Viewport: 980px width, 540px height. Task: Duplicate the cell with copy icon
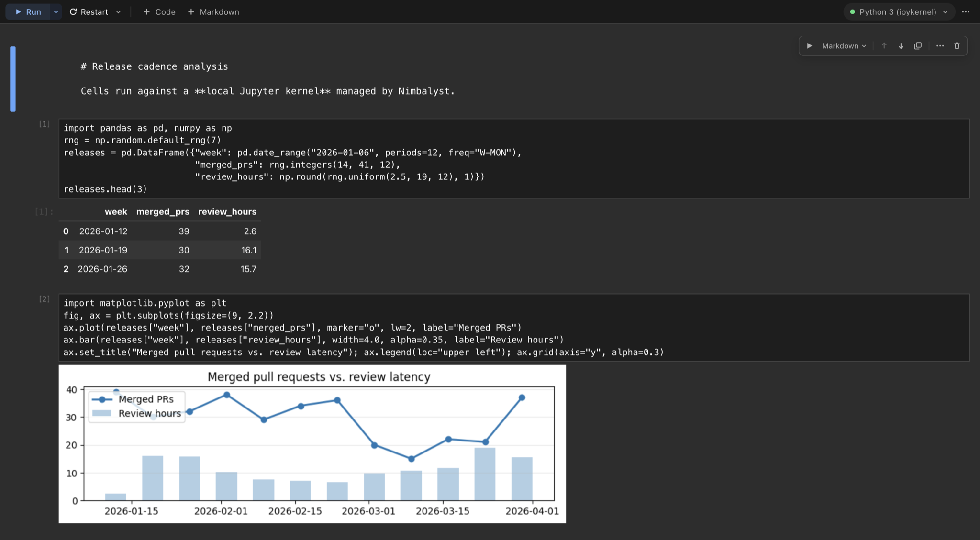point(918,46)
